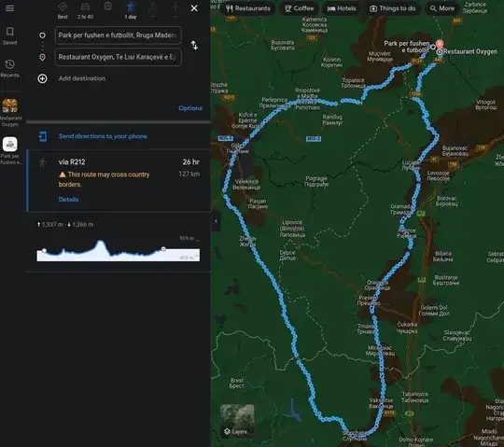Click Biljača label on map
The image size is (504, 447).
pyautogui.click(x=443, y=257)
